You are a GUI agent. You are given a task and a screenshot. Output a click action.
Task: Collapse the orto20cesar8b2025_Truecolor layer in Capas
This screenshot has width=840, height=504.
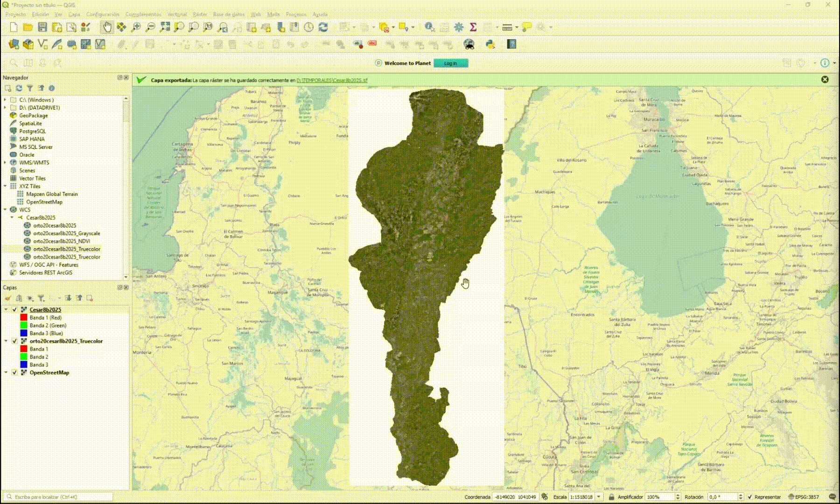[x=6, y=341]
